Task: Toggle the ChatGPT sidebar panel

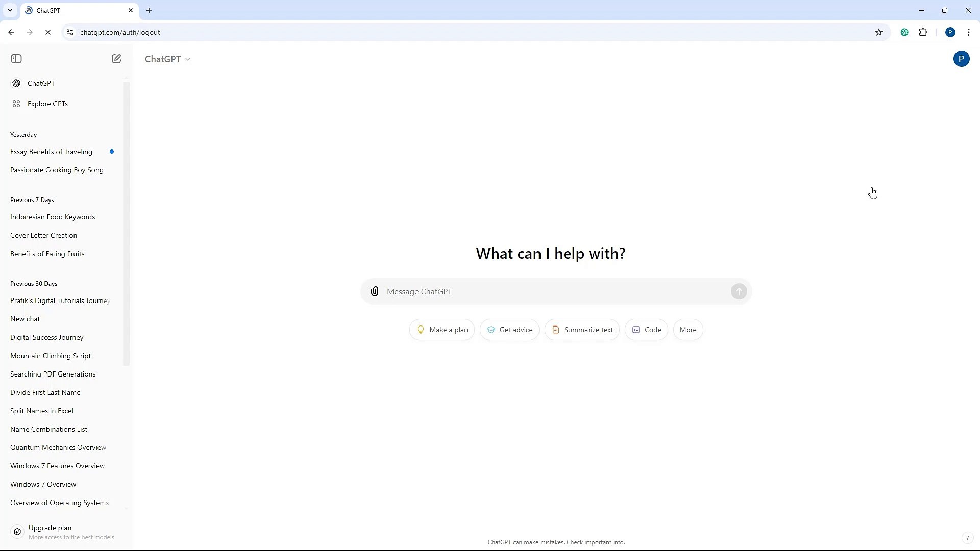Action: 16,59
